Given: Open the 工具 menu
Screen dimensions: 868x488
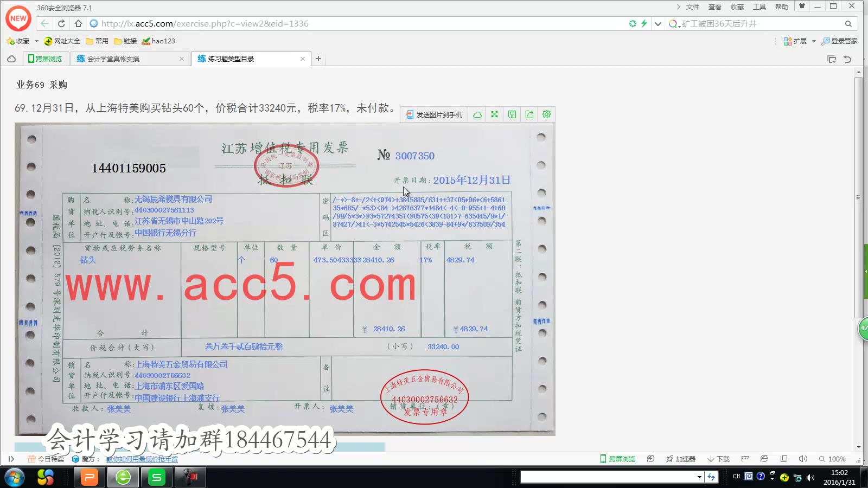Looking at the screenshot, I should [x=759, y=7].
